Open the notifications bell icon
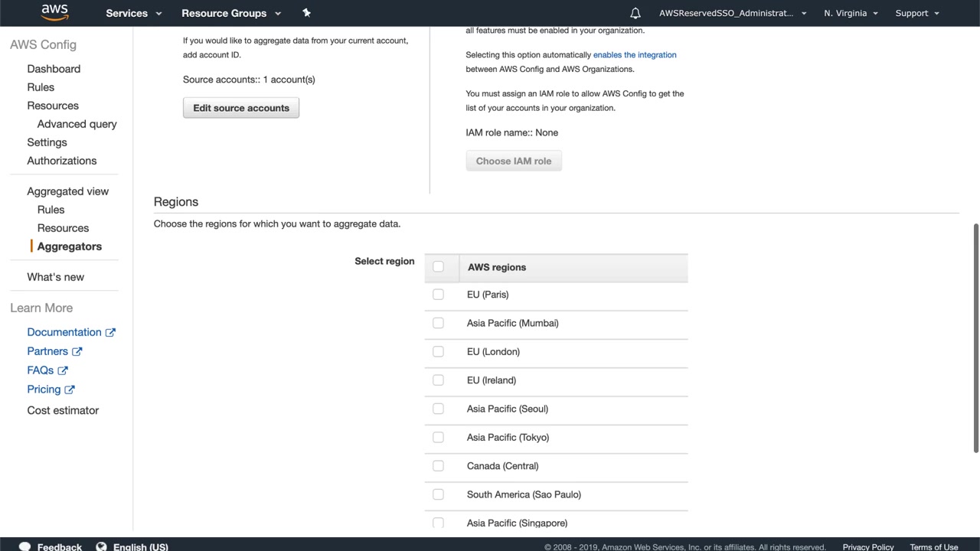The image size is (980, 551). click(635, 13)
